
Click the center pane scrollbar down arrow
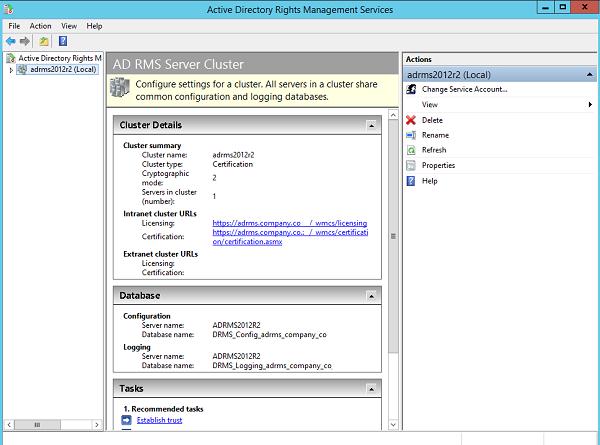click(393, 425)
